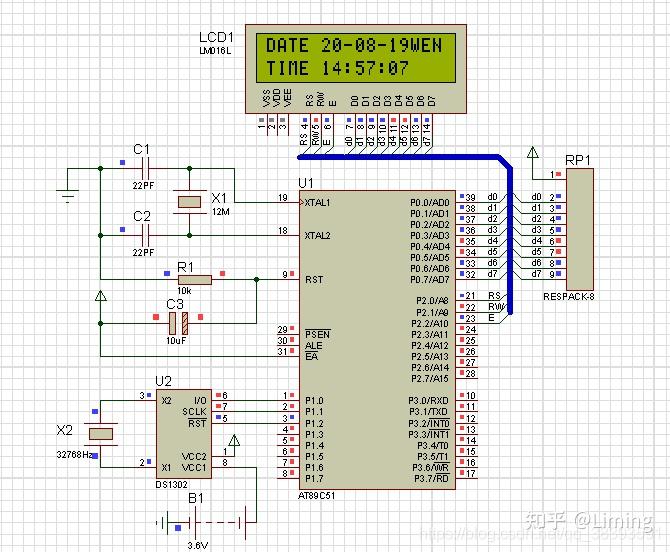Select the C3 electrolytic capacitor symbol

[x=179, y=323]
